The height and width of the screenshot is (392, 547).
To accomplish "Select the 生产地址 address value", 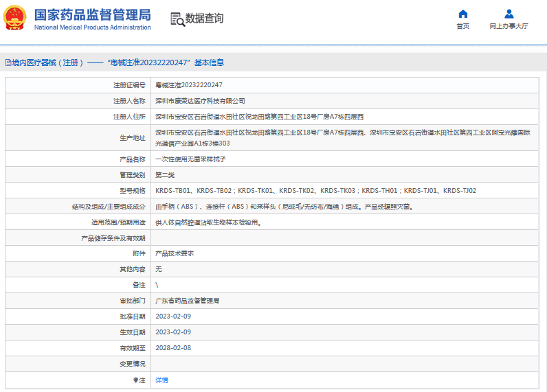I will tap(343, 138).
